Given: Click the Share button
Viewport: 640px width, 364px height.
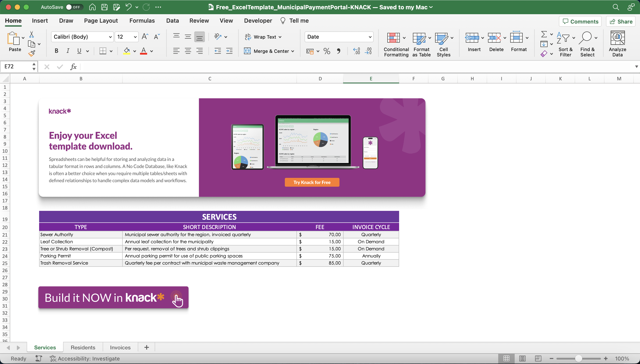Looking at the screenshot, I should pos(621,22).
